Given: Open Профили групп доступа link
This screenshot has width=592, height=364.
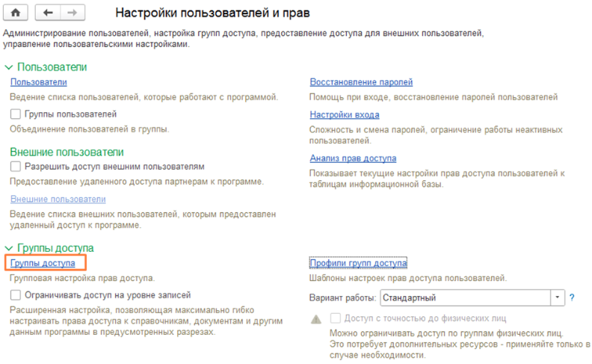Looking at the screenshot, I should click(358, 263).
